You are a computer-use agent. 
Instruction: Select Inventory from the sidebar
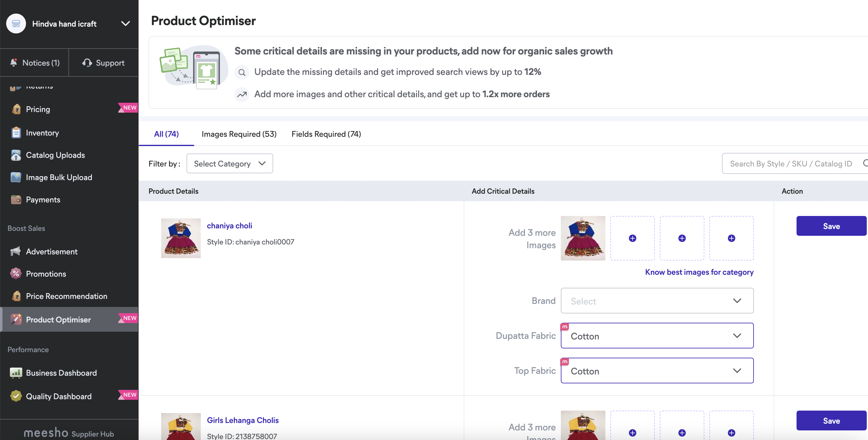pos(42,132)
